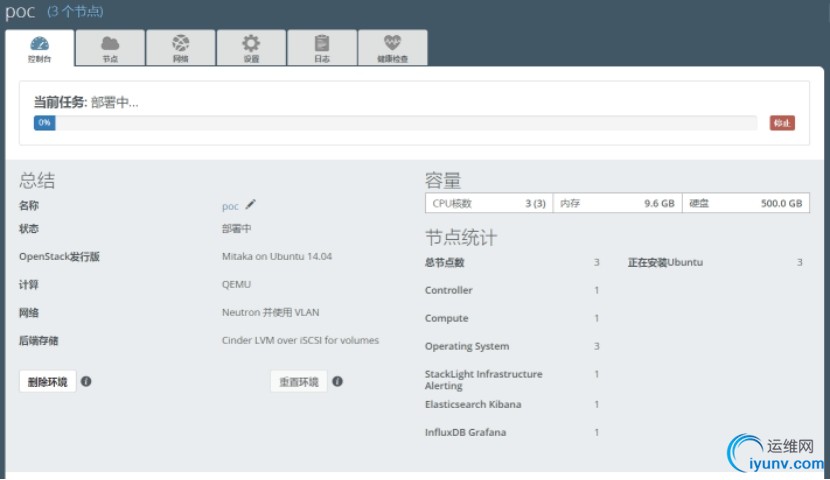The image size is (830, 480).
Task: Click the Operating System row
Action: coord(512,346)
